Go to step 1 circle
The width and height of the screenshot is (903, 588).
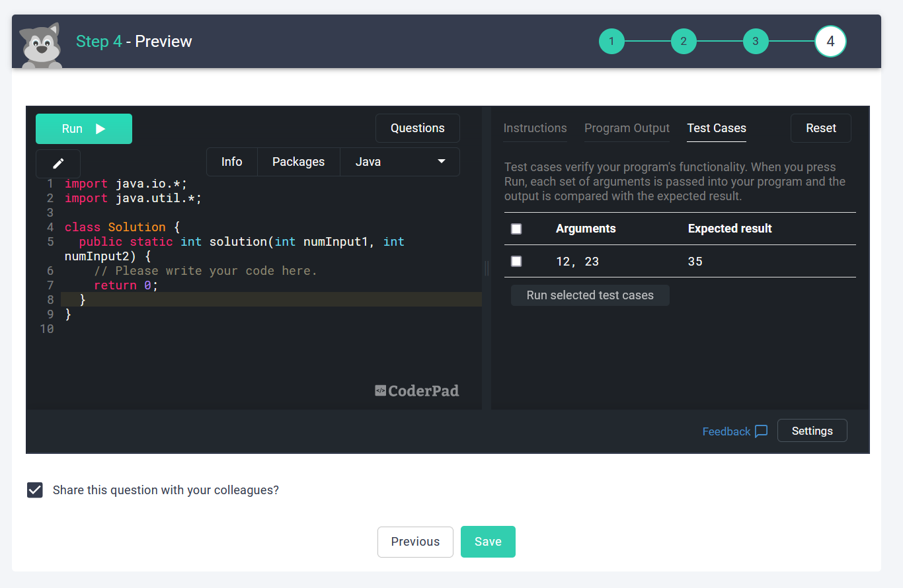pos(611,42)
